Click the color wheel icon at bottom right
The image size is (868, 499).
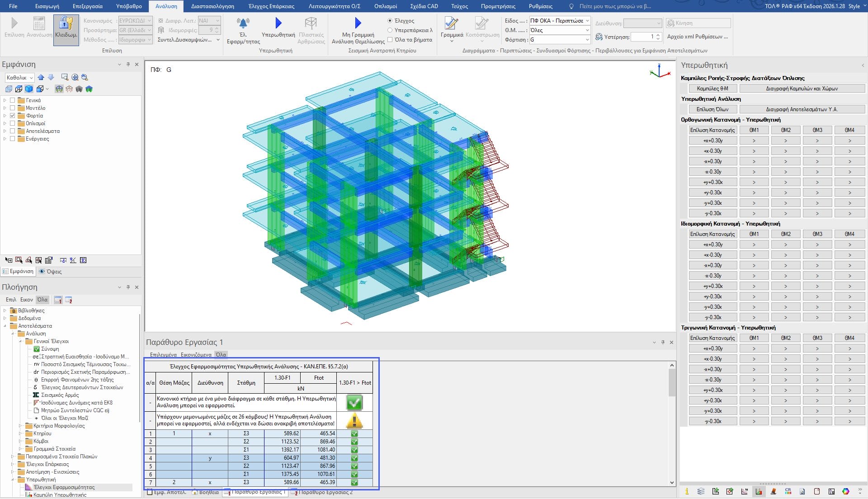pyautogui.click(x=846, y=491)
